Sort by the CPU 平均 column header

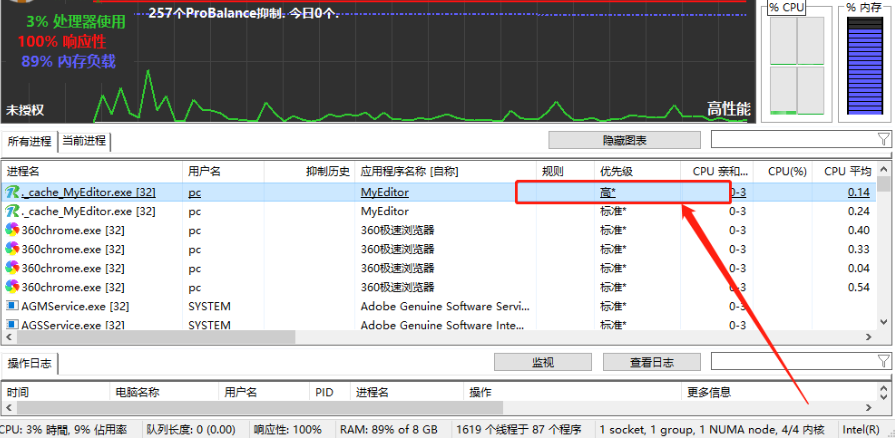[844, 171]
